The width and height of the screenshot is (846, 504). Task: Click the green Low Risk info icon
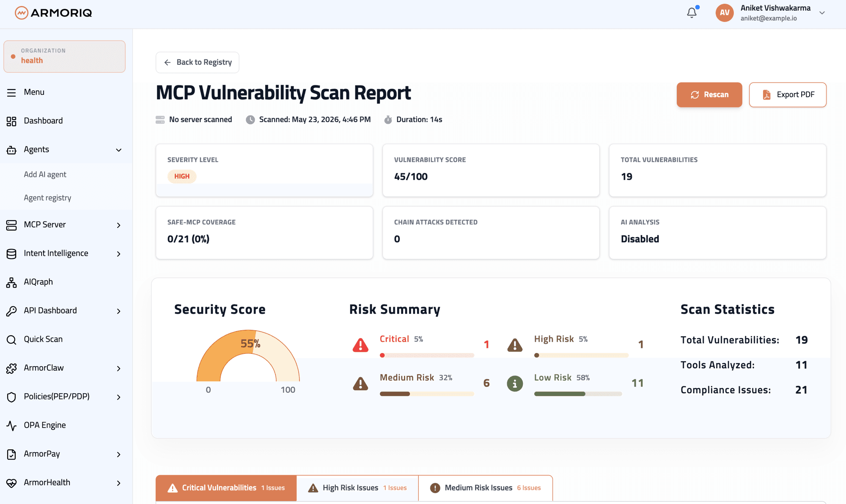click(515, 383)
